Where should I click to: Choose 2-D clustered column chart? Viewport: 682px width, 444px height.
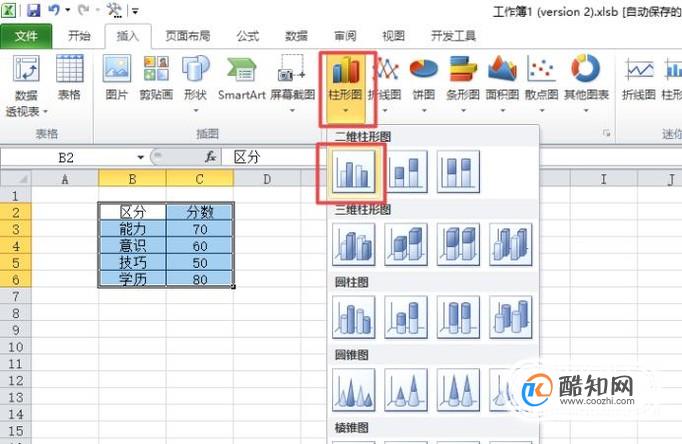pos(354,172)
